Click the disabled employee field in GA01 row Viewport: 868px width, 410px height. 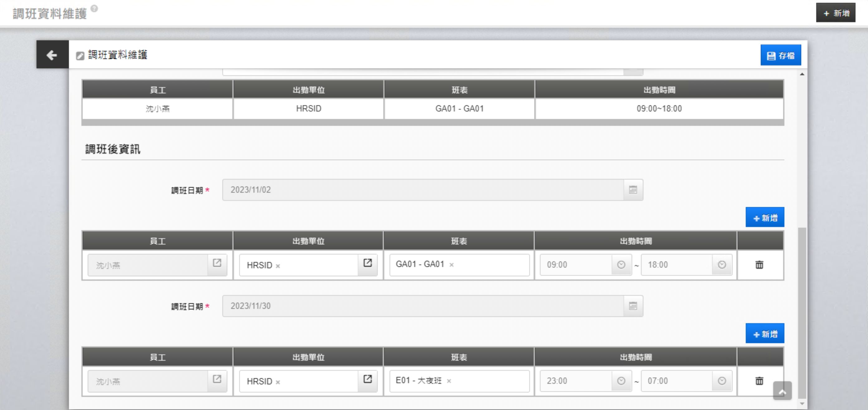click(148, 265)
